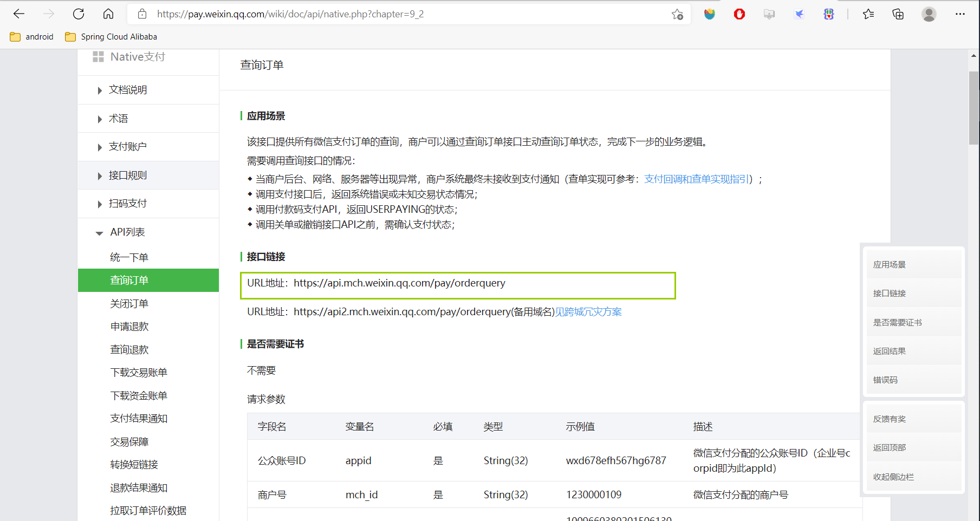980x521 pixels.
Task: Click the back navigation arrow
Action: click(18, 14)
